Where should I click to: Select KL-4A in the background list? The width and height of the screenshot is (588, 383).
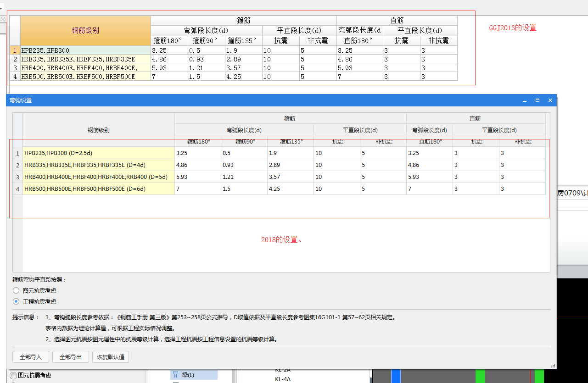[x=283, y=379]
